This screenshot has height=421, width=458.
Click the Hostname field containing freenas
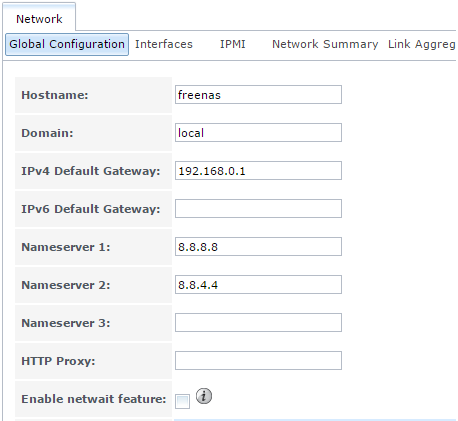pyautogui.click(x=258, y=95)
